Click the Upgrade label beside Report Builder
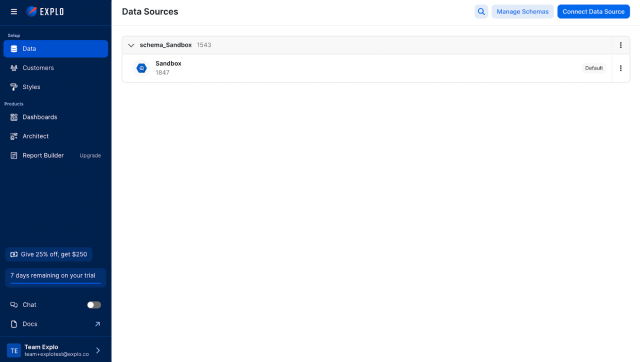Viewport: 640px width, 362px height. pyautogui.click(x=90, y=155)
